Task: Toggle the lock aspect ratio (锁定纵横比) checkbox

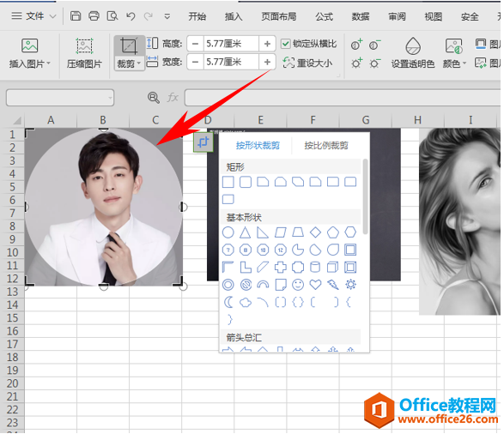Action: [285, 44]
